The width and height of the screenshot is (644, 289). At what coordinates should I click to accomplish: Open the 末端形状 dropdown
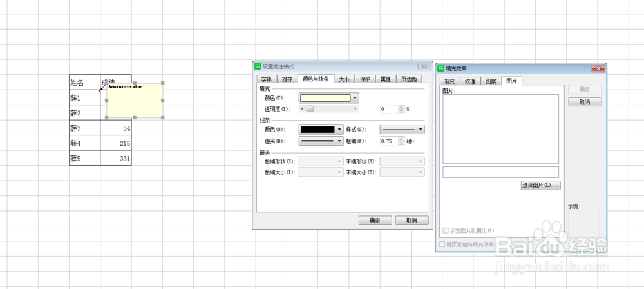[402, 161]
